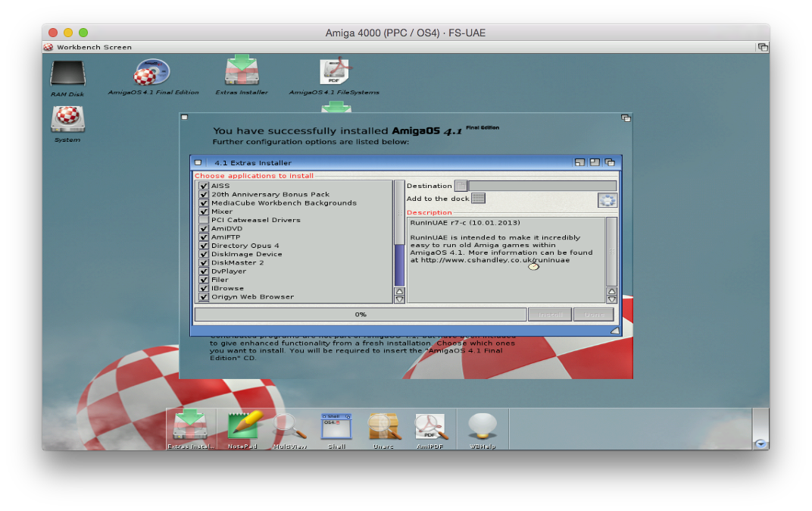Launch Extras Installer from the dock
Viewport: 812px width, 511px height.
coord(190,429)
